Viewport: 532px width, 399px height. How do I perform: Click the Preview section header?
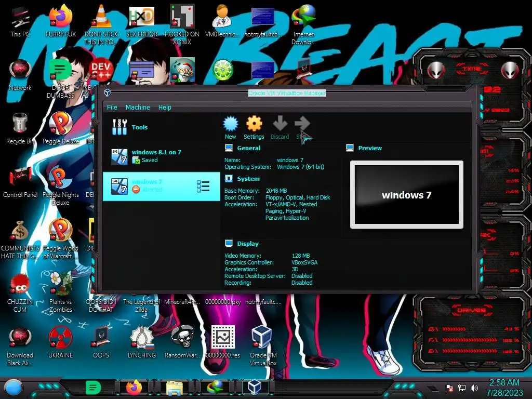point(370,148)
